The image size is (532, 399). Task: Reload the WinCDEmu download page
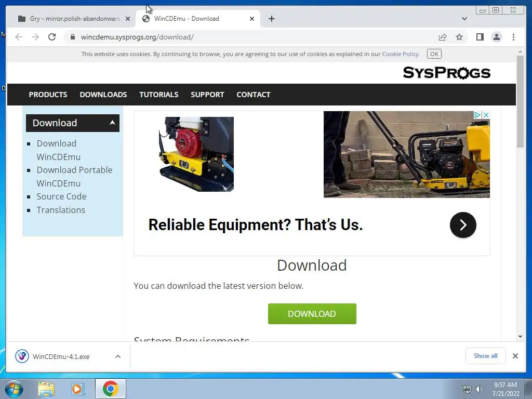52,37
